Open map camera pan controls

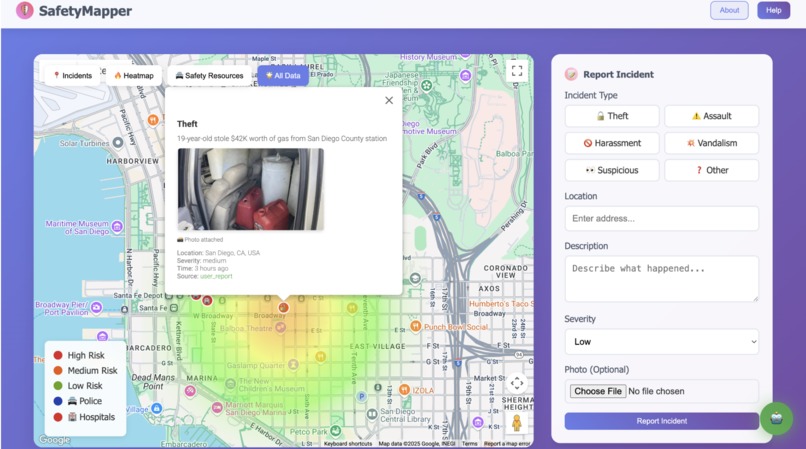pos(517,383)
